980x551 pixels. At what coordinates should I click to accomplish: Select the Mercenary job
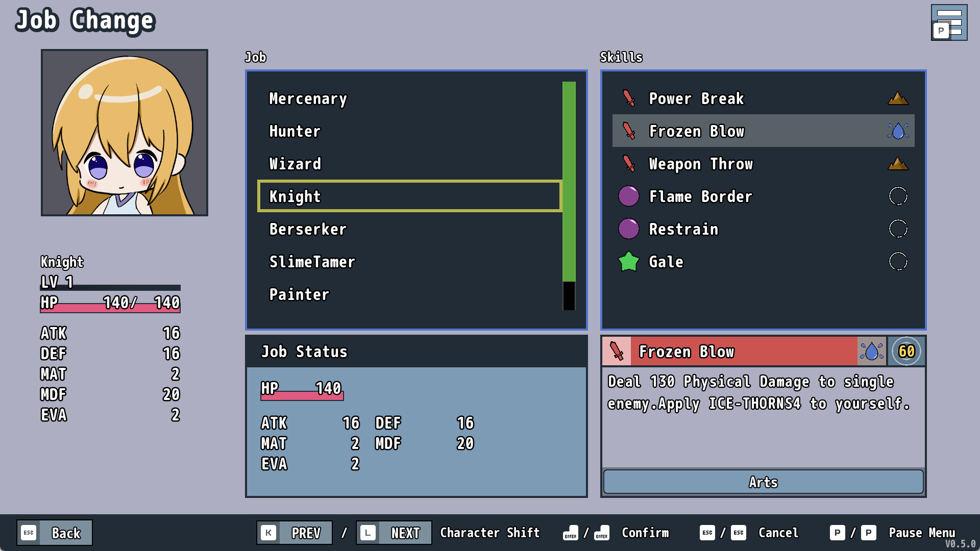coord(308,98)
